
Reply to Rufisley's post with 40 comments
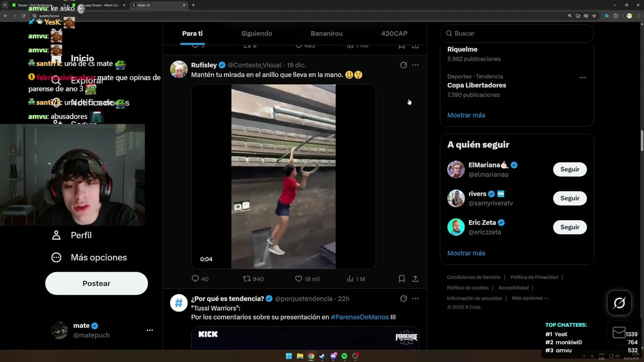point(200,279)
